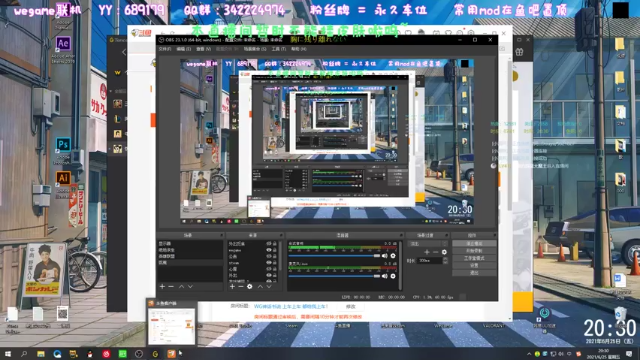The image size is (640, 360).
Task: Open the QR code image file on the desktop
Action: [x=62, y=313]
